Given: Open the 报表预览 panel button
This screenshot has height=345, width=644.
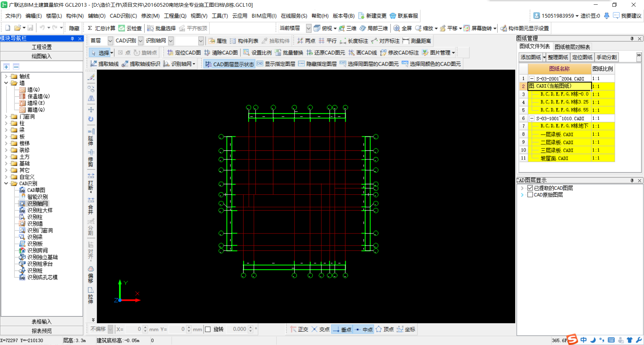Looking at the screenshot, I should (x=42, y=331).
